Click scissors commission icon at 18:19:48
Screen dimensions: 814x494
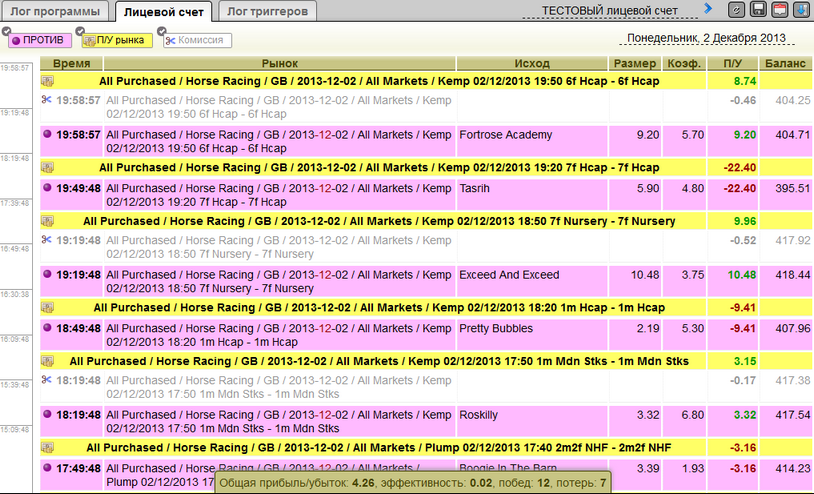click(47, 379)
